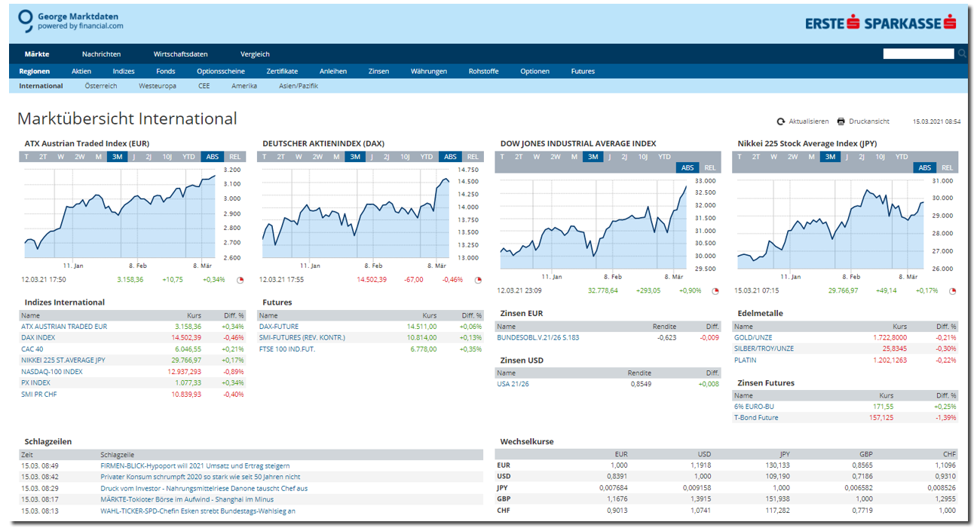Click the Druckansicht printer icon

click(x=841, y=121)
